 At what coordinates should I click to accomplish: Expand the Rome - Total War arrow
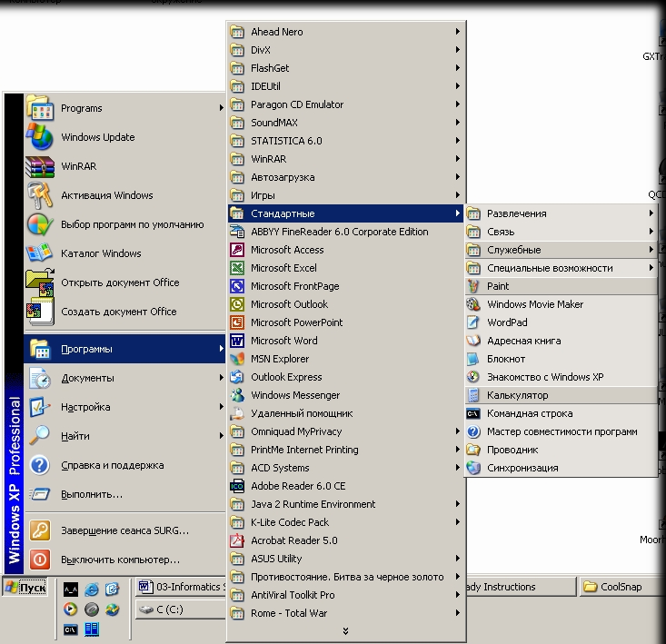click(457, 612)
